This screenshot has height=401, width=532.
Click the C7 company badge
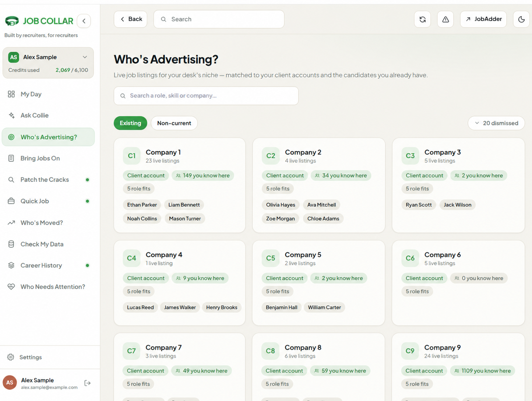click(x=131, y=351)
